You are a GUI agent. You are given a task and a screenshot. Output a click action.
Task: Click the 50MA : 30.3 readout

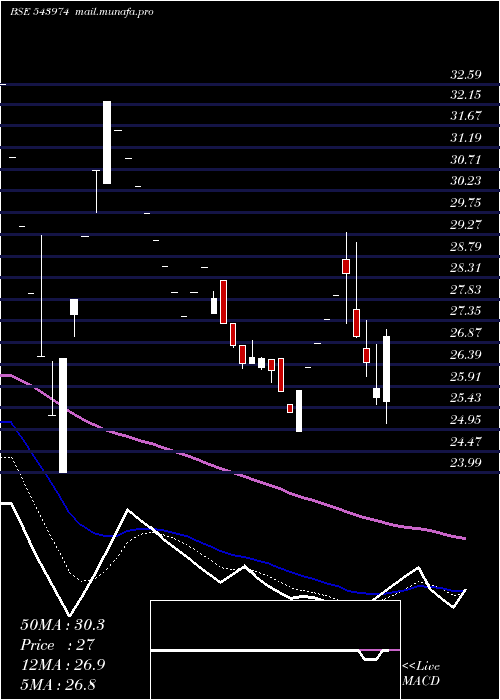(x=62, y=625)
